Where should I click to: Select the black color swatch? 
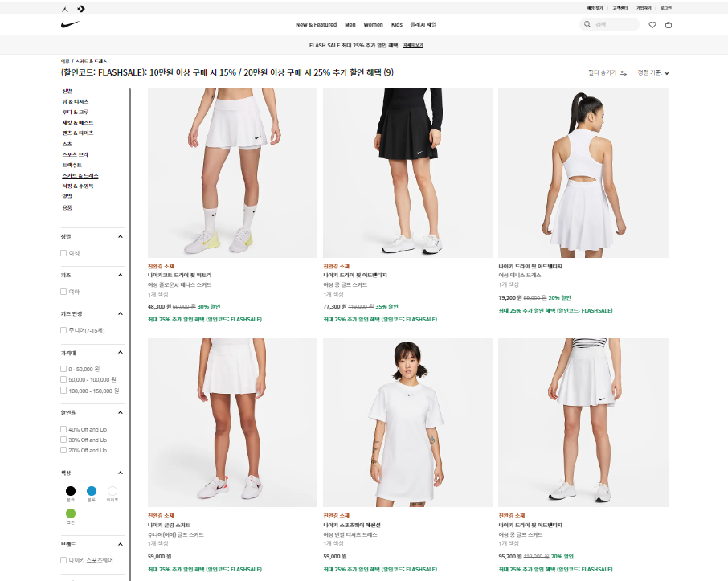pos(71,491)
